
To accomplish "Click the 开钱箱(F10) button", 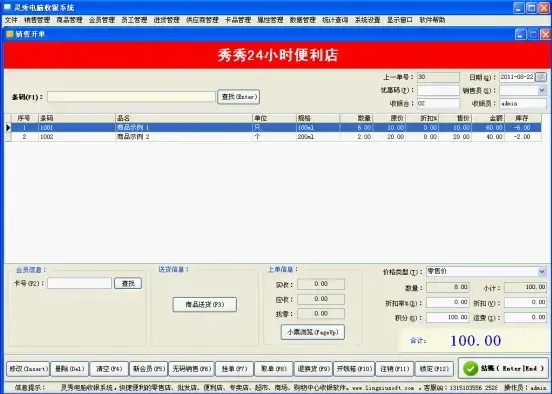I will (354, 369).
